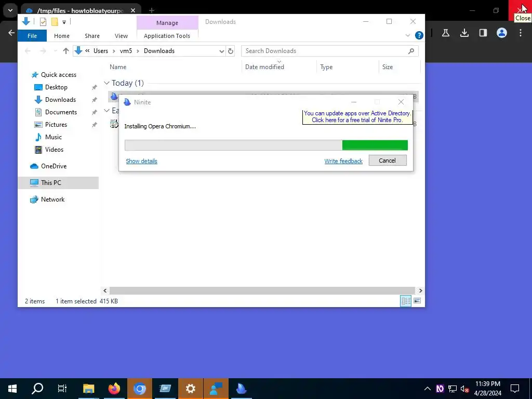
Task: Collapse the Today (1) group
Action: point(107,83)
